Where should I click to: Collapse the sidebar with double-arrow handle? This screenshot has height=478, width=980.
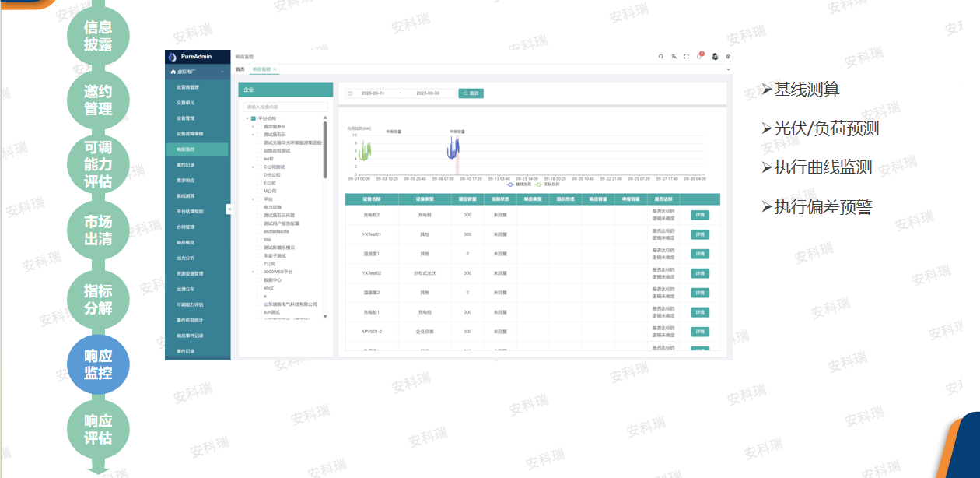(229, 209)
